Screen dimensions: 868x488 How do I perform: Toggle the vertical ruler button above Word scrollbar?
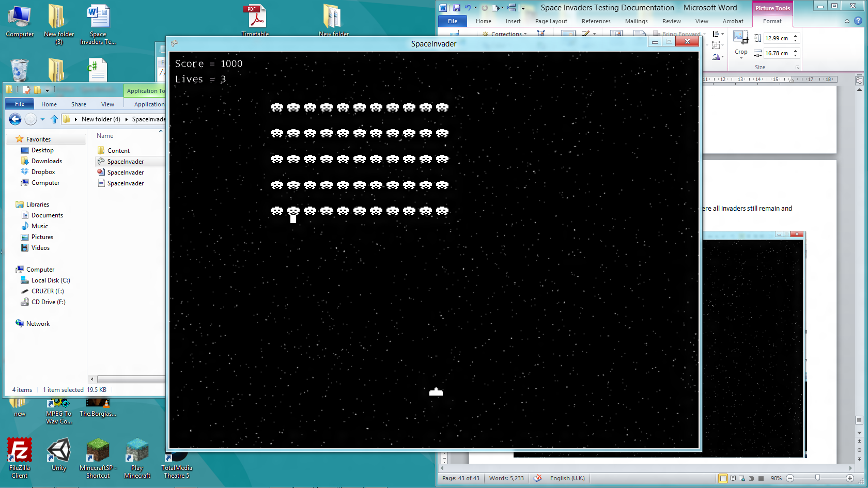coord(859,81)
